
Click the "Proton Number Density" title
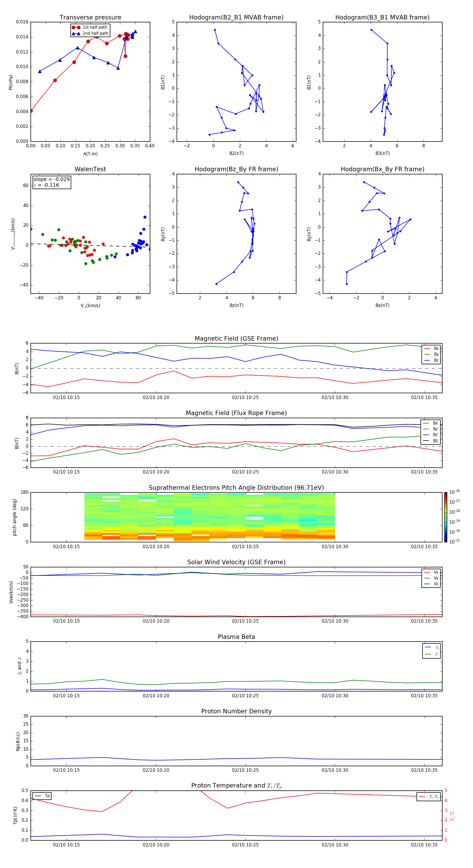tap(236, 711)
